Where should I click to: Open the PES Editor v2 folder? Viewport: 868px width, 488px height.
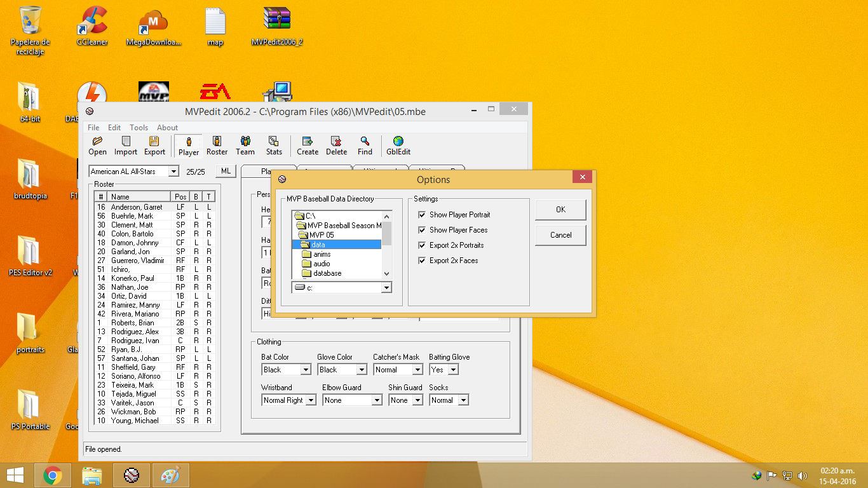click(x=30, y=256)
